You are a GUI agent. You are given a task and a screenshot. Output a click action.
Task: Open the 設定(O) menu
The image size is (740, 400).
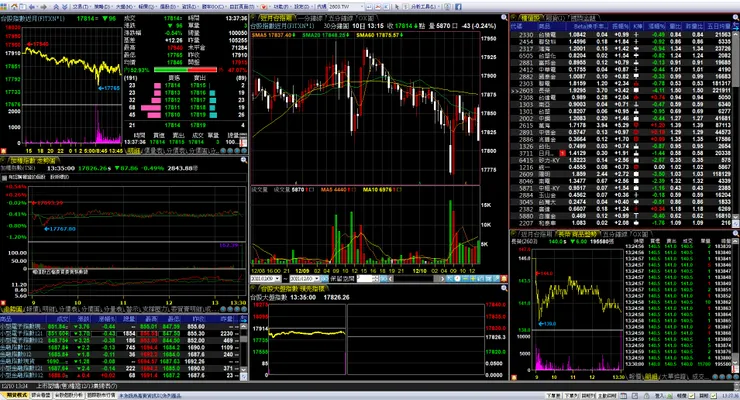click(x=302, y=7)
